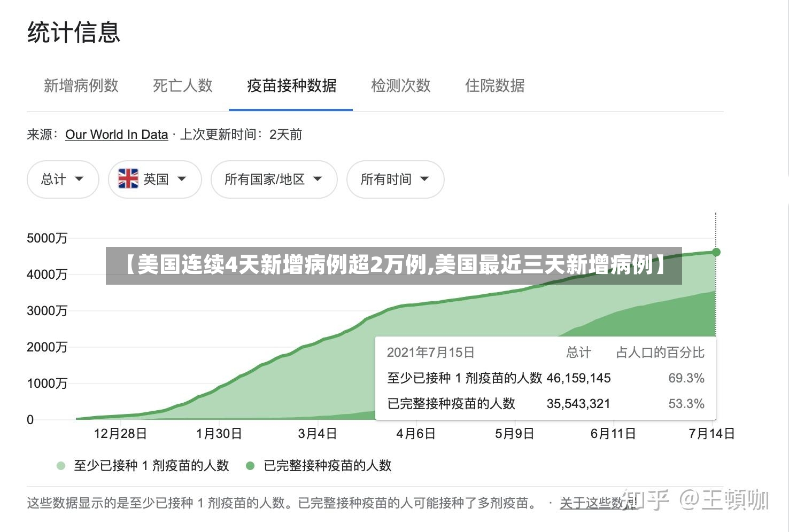Click the 3000万 y-axis label

click(x=47, y=311)
